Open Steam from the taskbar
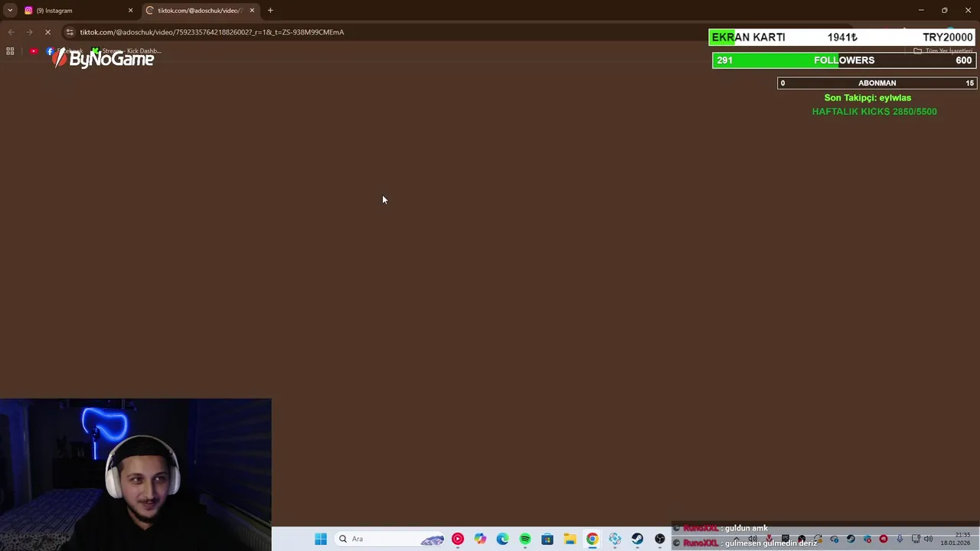This screenshot has width=980, height=551. [637, 539]
